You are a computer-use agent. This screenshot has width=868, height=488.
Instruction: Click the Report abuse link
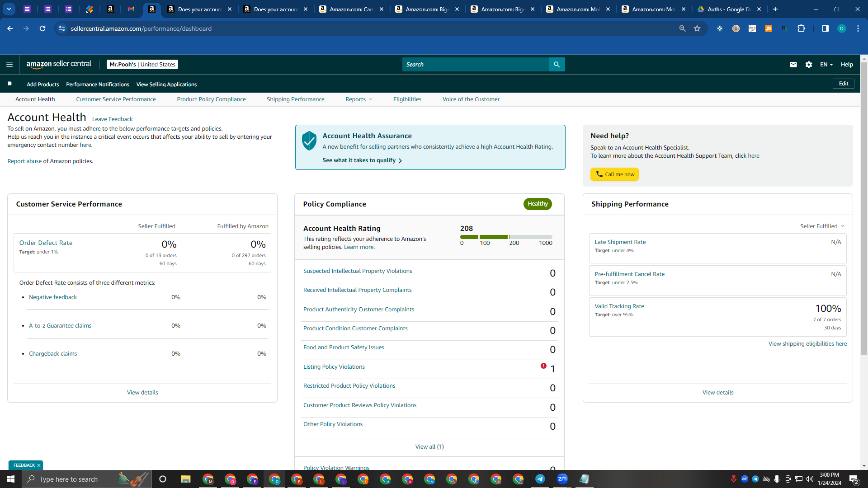[x=24, y=161]
